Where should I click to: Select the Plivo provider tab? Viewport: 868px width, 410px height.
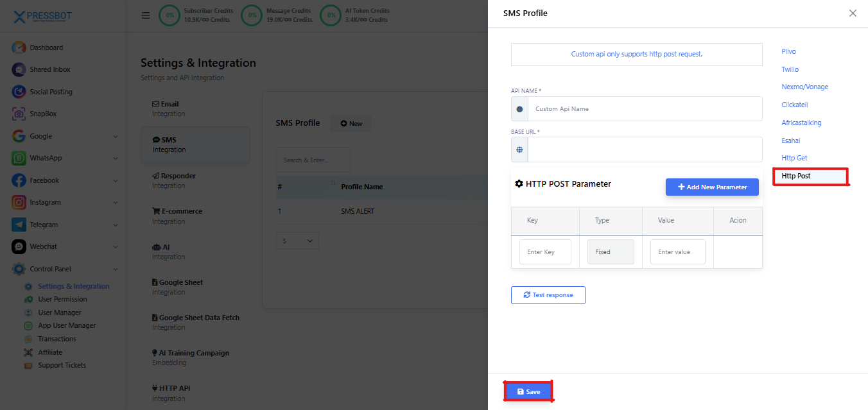point(788,51)
